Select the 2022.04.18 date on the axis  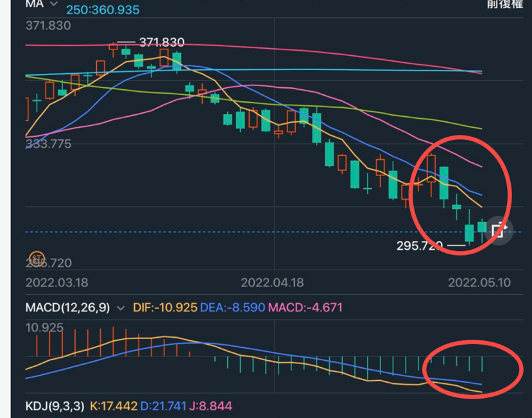click(272, 283)
